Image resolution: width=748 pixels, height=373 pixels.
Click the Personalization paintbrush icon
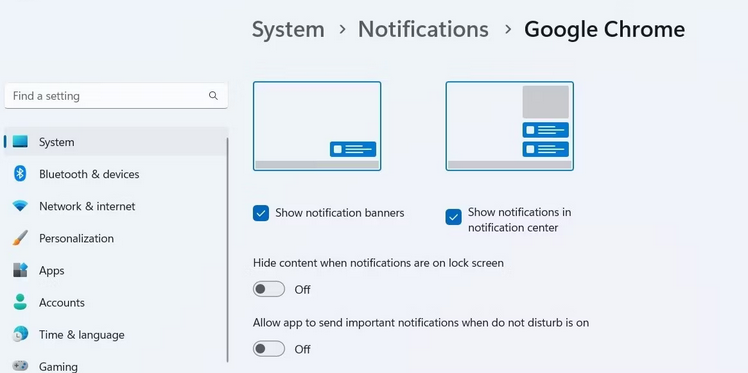[x=20, y=238]
